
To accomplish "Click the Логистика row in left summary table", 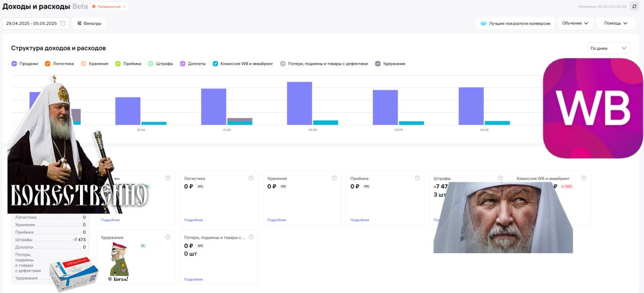I will [x=50, y=217].
